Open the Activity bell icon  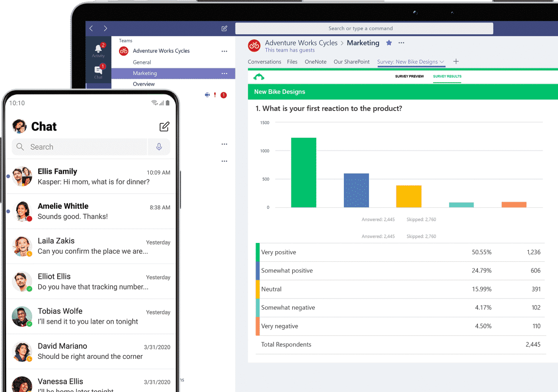(x=98, y=50)
